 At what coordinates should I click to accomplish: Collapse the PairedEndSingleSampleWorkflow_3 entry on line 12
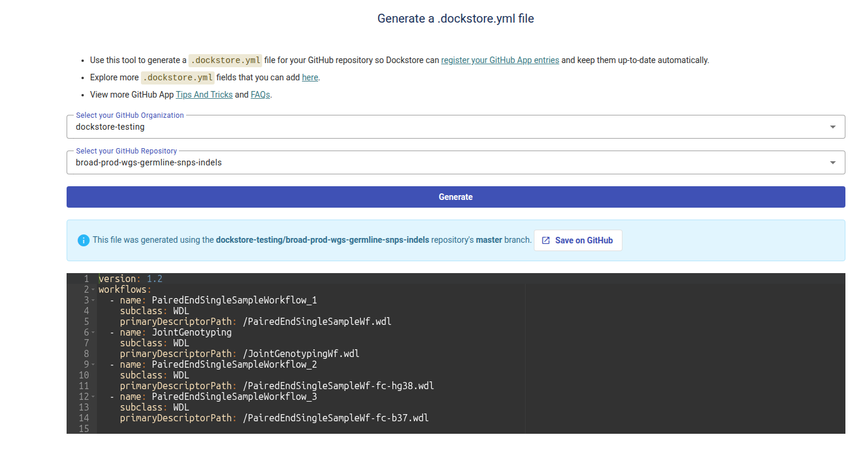93,397
